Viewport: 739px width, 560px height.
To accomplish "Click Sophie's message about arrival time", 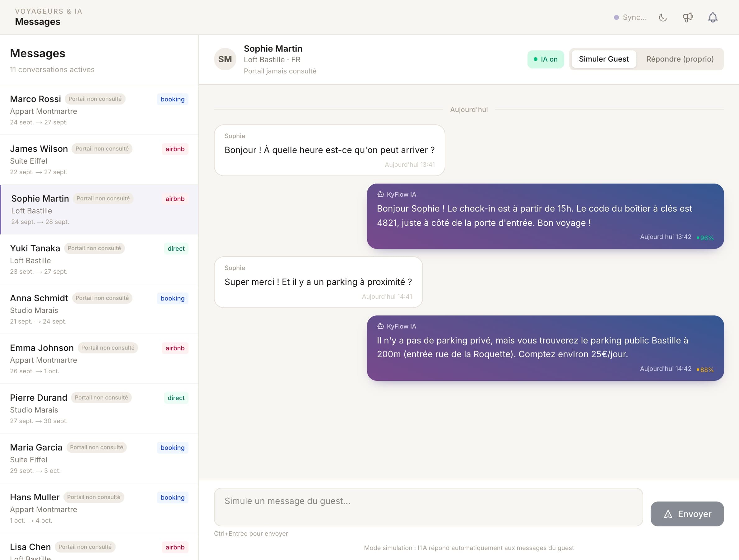I will tap(329, 150).
